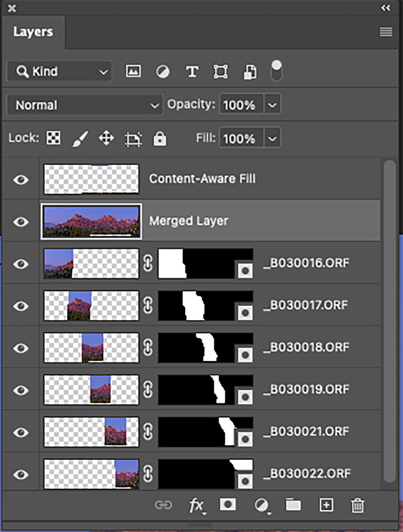Turn layer filtering on or off
The width and height of the screenshot is (403, 532).
pos(276,71)
